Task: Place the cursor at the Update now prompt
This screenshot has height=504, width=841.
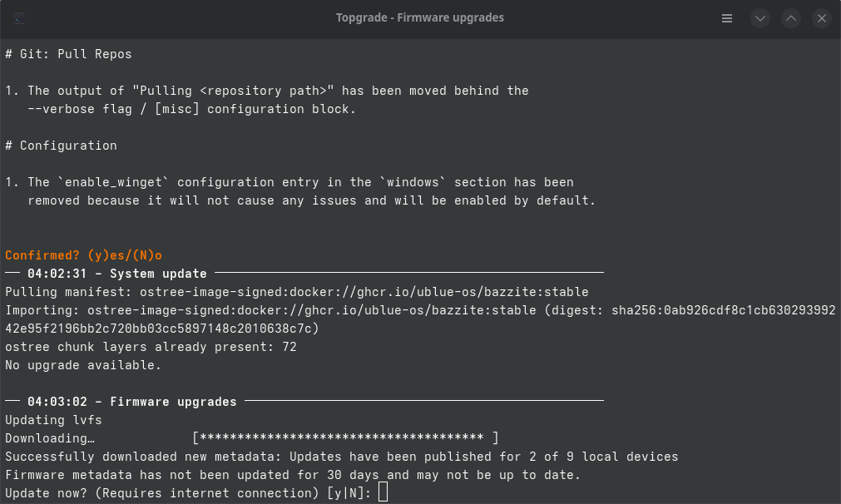Action: coord(382,492)
